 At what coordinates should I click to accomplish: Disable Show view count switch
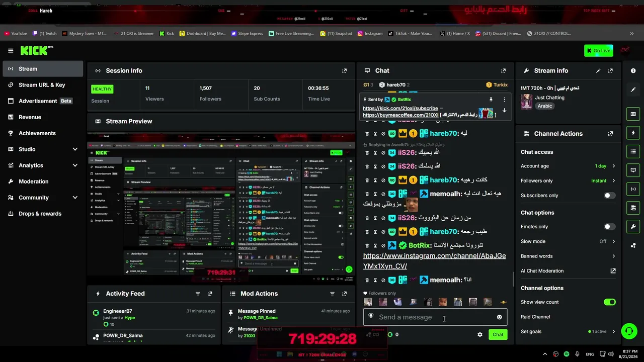609,302
